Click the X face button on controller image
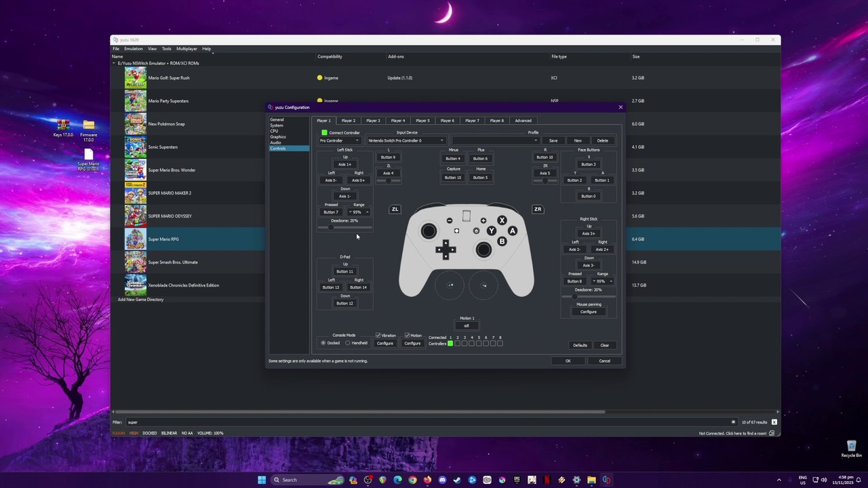This screenshot has height=488, width=868. 502,220
